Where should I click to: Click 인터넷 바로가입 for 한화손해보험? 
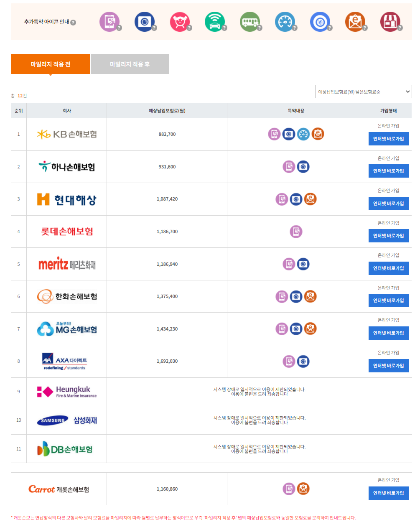click(389, 300)
